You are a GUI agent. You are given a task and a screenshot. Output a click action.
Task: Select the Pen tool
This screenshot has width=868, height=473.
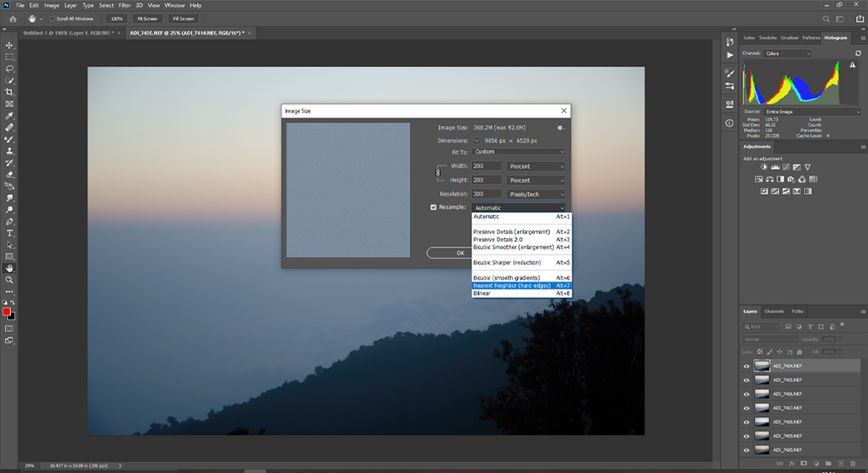click(9, 222)
